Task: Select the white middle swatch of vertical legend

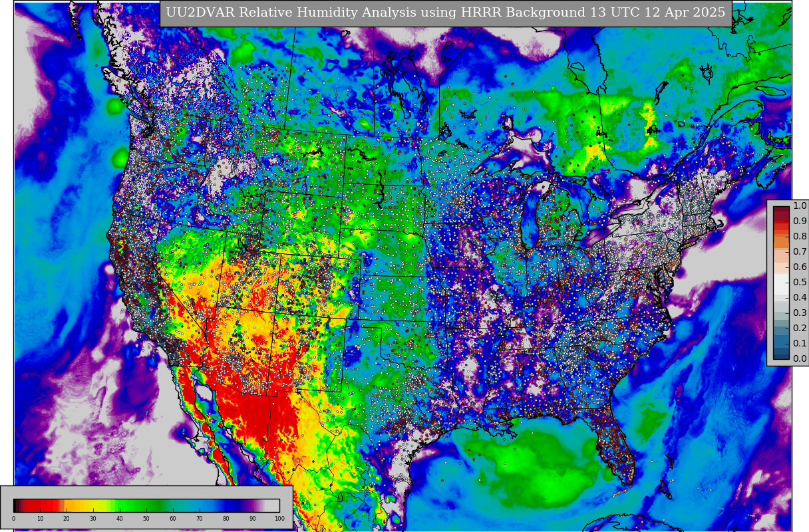Action: pyautogui.click(x=781, y=283)
